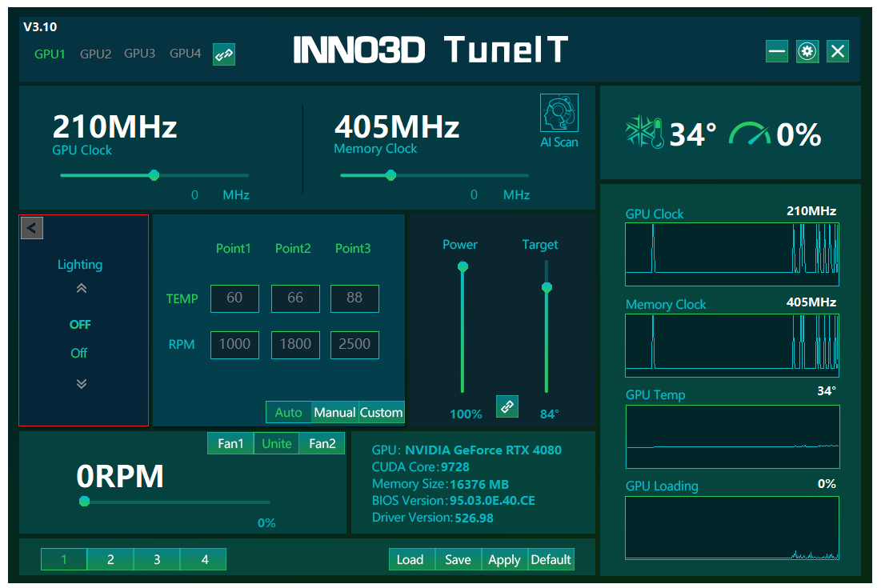Click the Power limit slider handle

click(463, 266)
